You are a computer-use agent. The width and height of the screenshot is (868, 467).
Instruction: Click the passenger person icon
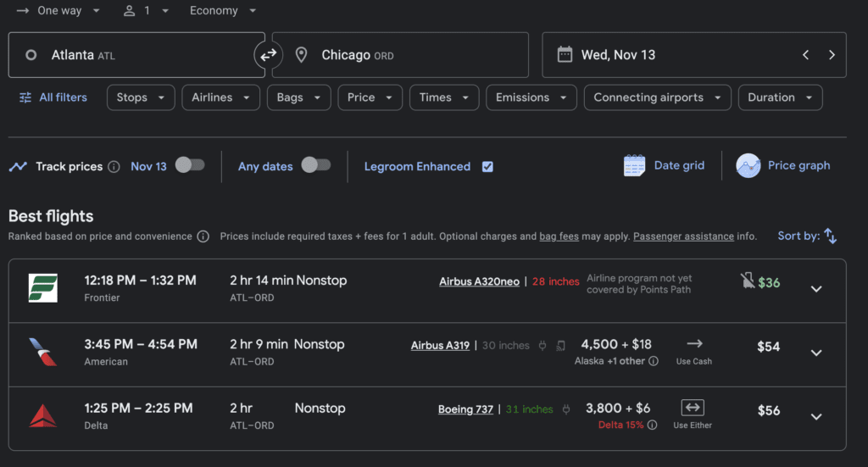coord(129,10)
